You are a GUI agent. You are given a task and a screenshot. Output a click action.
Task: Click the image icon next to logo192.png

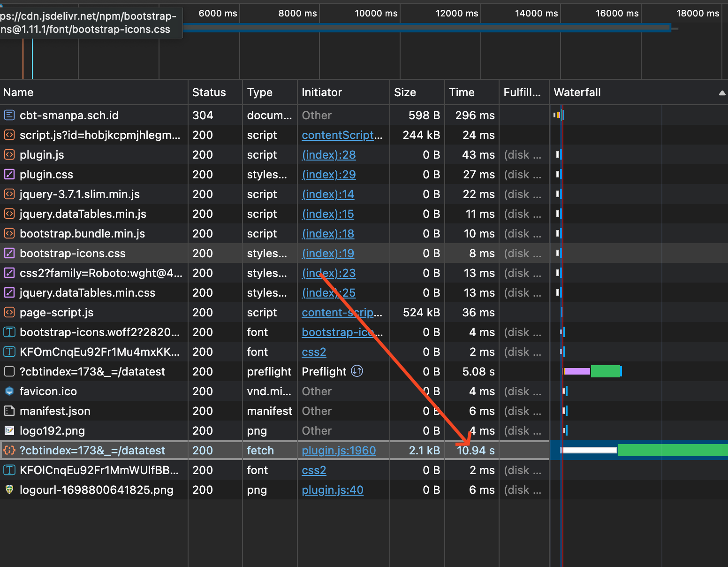point(9,430)
